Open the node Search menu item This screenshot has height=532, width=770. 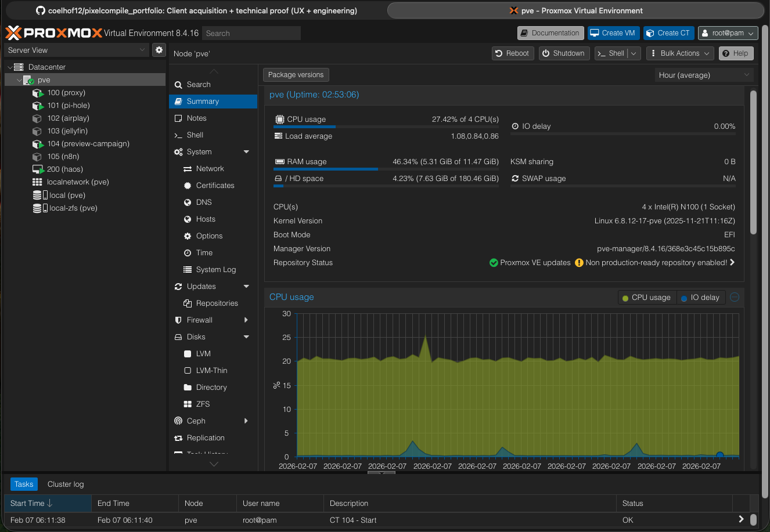(x=213, y=85)
